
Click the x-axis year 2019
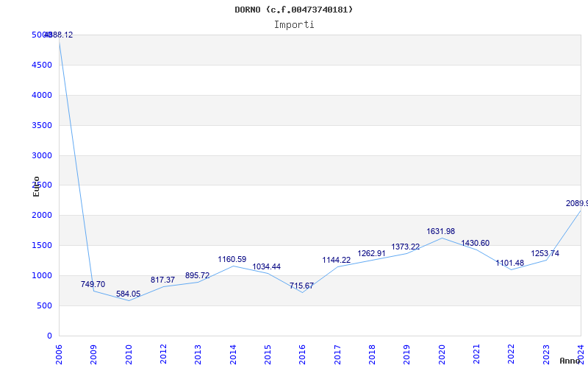[x=407, y=355]
